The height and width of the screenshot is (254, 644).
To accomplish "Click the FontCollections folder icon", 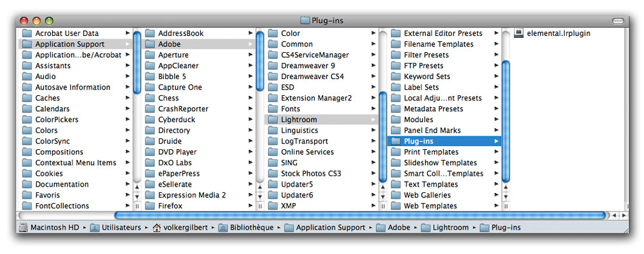I will coord(26,206).
